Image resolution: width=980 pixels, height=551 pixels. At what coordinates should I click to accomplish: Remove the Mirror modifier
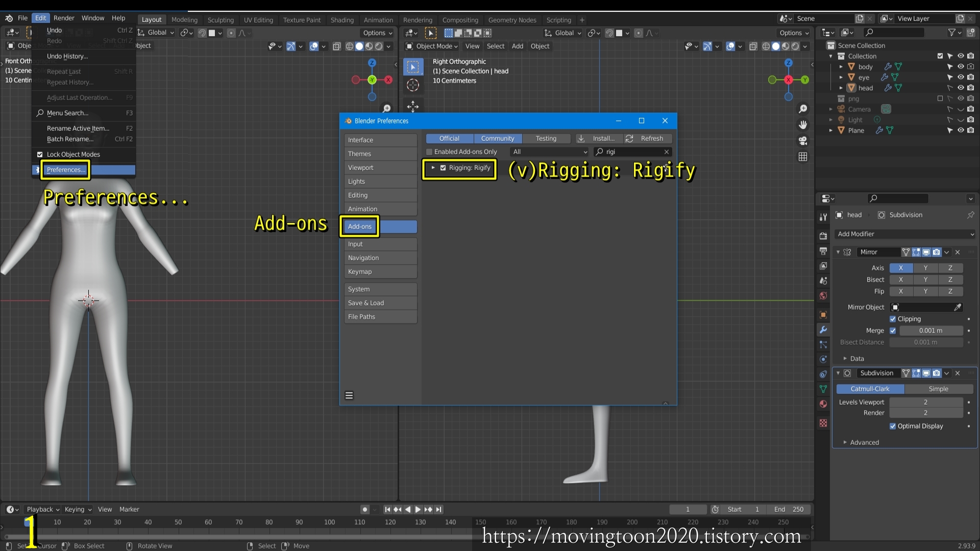[x=958, y=252]
